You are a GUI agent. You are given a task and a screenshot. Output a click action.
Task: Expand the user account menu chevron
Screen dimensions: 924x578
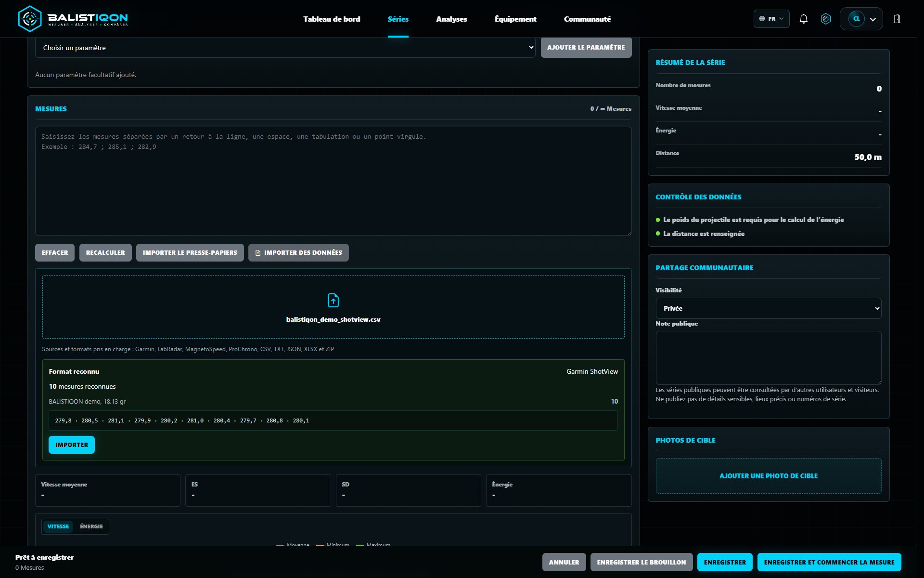coord(873,19)
